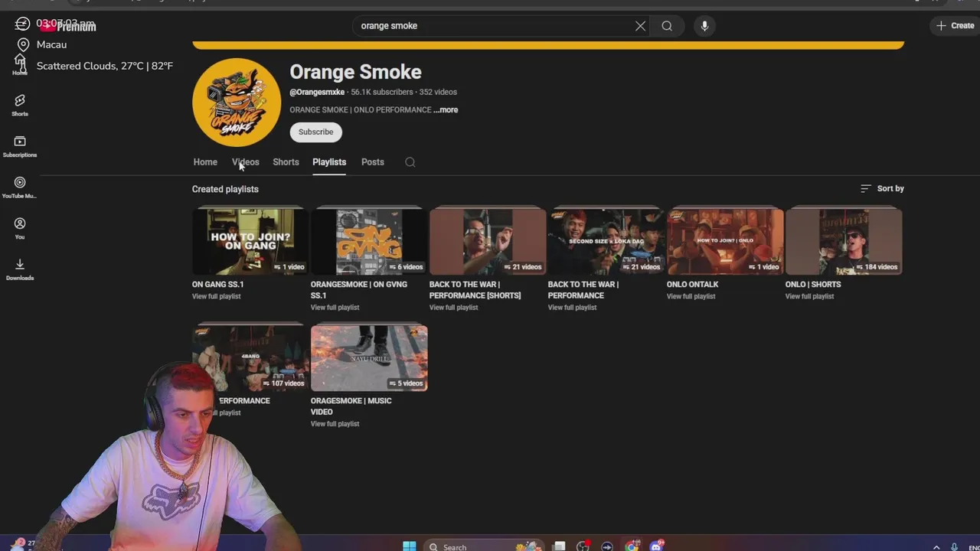View full playlist for PERFORMANCE [SHORTS]
This screenshot has height=551, width=980.
point(454,308)
